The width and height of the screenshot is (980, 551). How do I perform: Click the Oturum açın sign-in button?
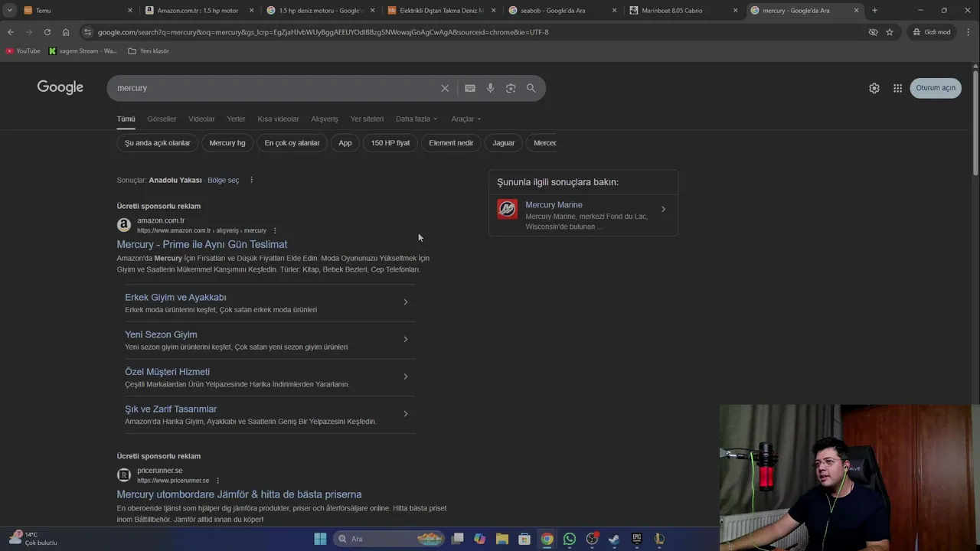pyautogui.click(x=936, y=88)
